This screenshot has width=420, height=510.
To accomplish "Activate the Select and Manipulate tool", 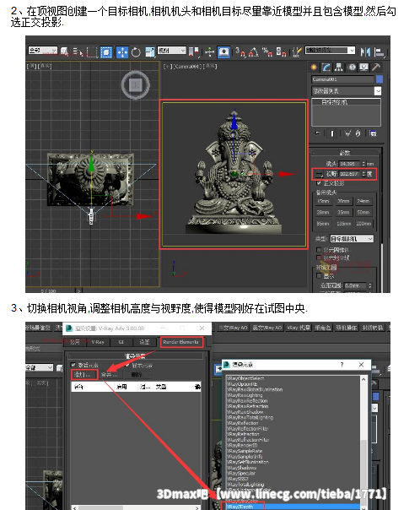I will [210, 52].
